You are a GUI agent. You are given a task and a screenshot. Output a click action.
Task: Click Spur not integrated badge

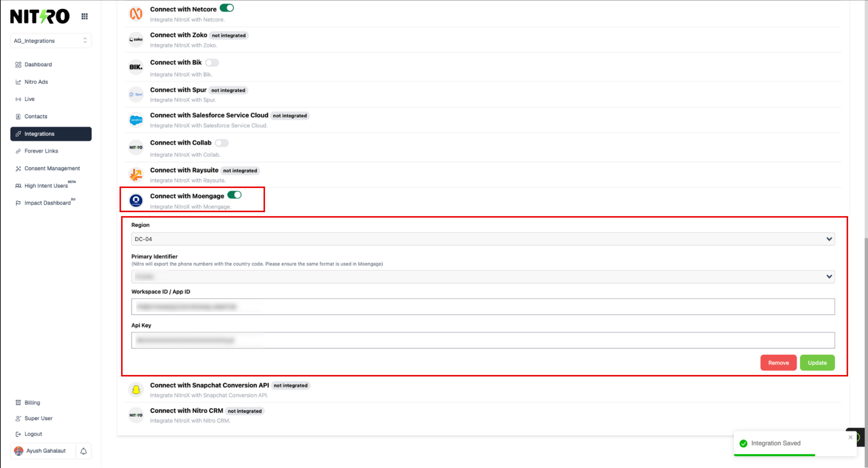(x=228, y=90)
